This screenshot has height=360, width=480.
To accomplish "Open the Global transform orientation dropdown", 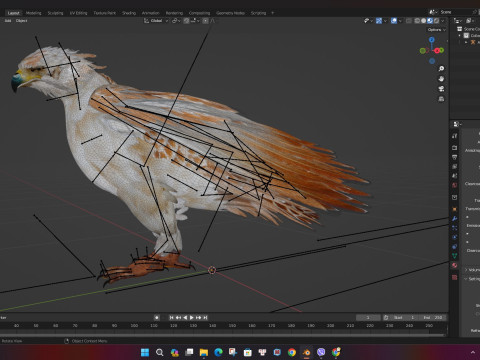I will click(156, 21).
